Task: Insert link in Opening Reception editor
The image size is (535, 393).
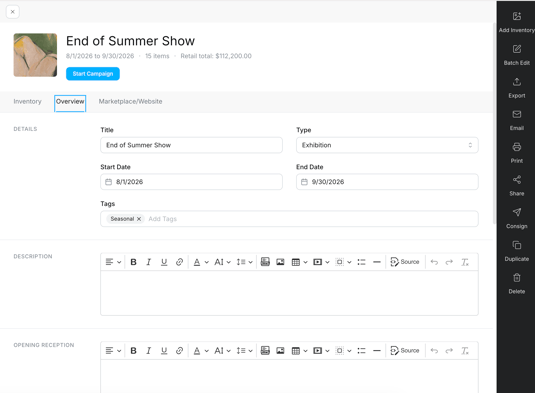Action: point(179,351)
